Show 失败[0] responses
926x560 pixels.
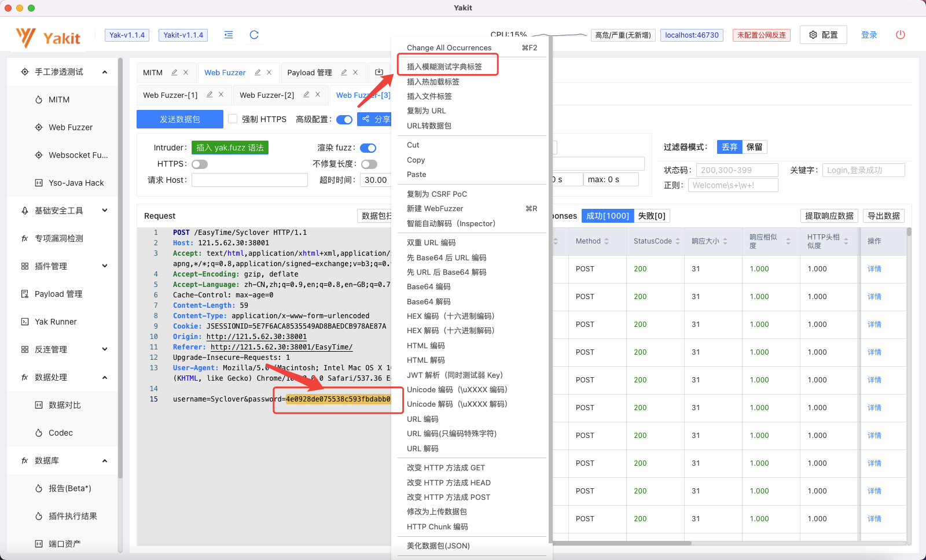652,216
